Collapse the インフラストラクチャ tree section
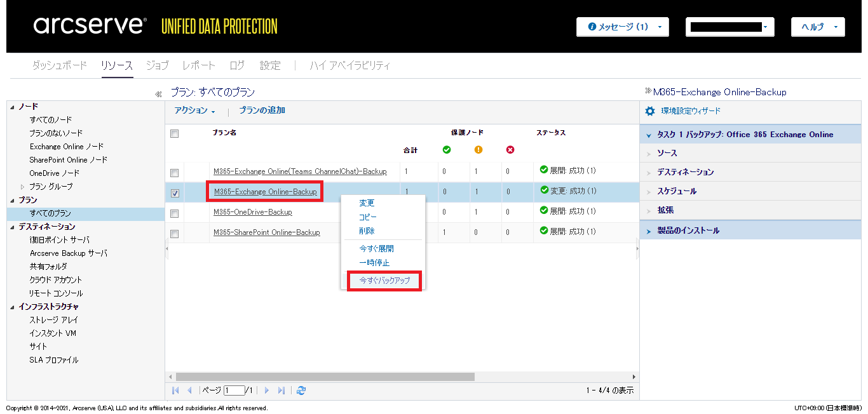The height and width of the screenshot is (414, 868). [12, 307]
